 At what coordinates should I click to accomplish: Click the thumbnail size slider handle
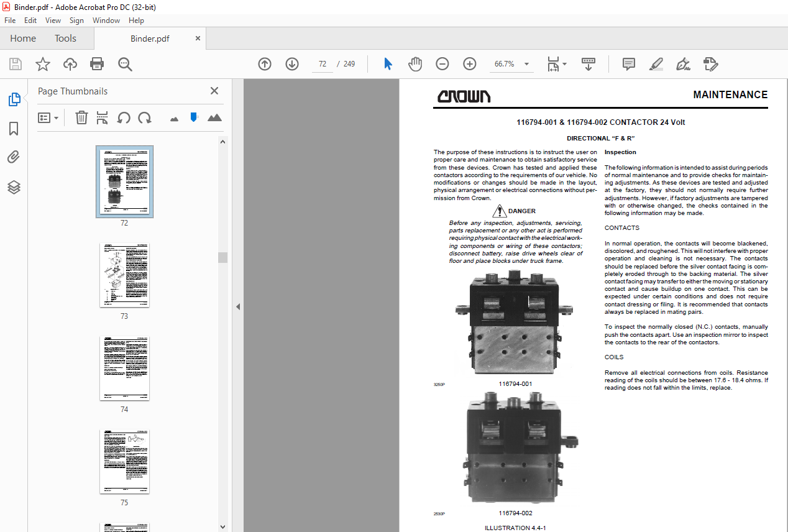click(x=194, y=117)
